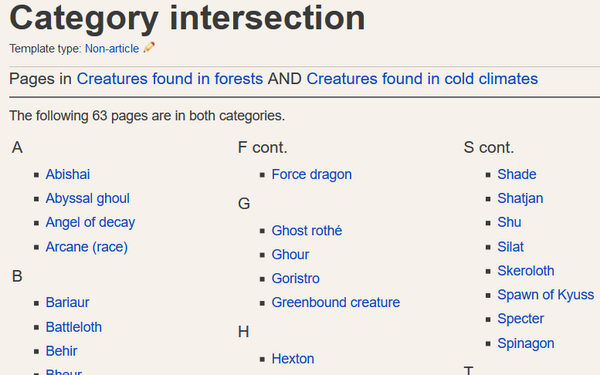
Task: Select the Greenbound creature link
Action: coord(336,303)
